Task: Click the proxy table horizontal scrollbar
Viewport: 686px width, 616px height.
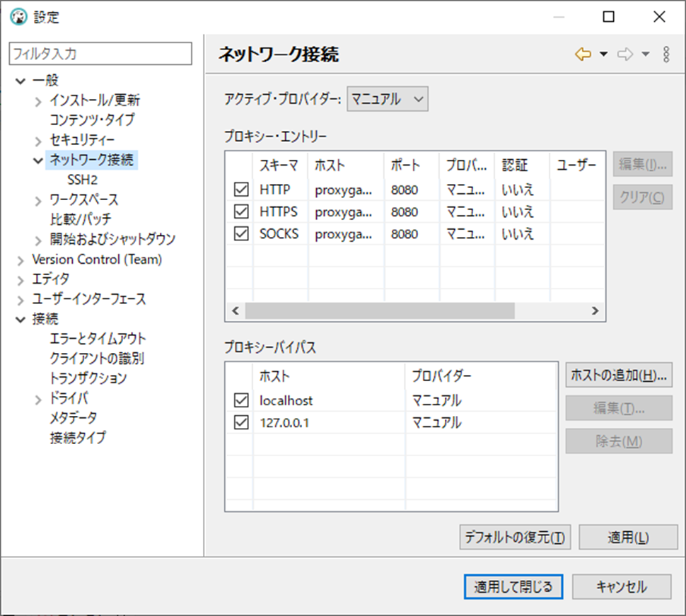Action: click(380, 311)
